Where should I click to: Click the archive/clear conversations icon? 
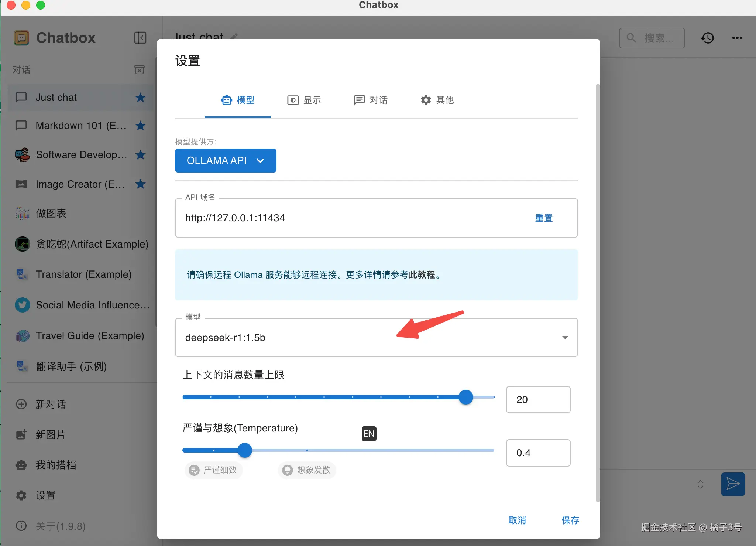click(x=140, y=70)
